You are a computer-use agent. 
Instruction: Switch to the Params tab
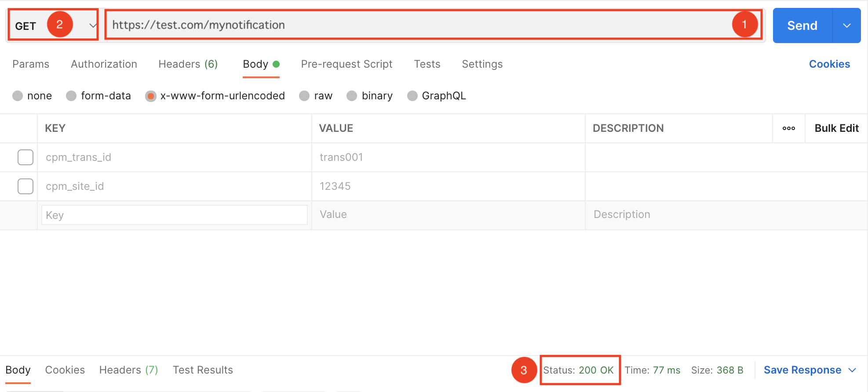31,64
